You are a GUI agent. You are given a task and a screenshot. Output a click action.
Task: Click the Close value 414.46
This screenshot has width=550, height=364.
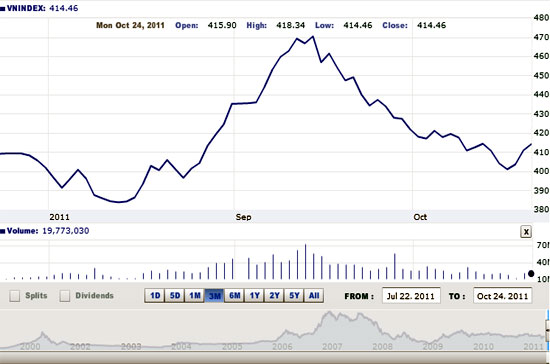tap(431, 25)
